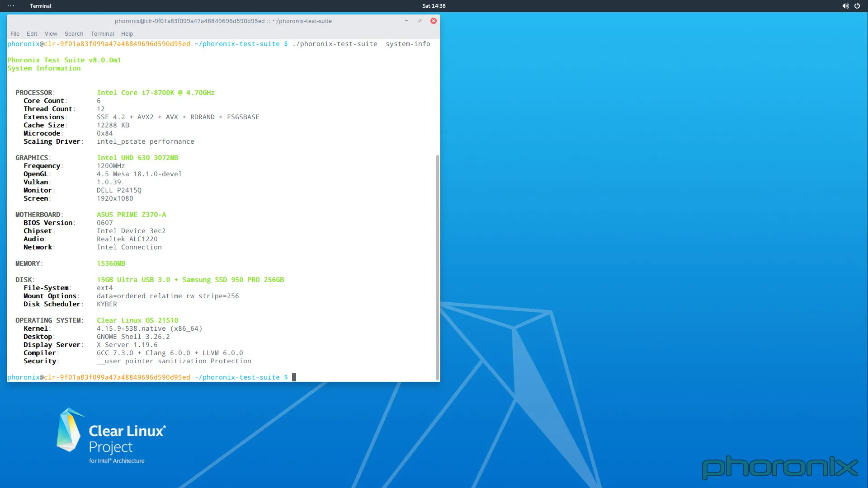The height and width of the screenshot is (488, 868).
Task: Open the Search menu
Action: pos(74,33)
